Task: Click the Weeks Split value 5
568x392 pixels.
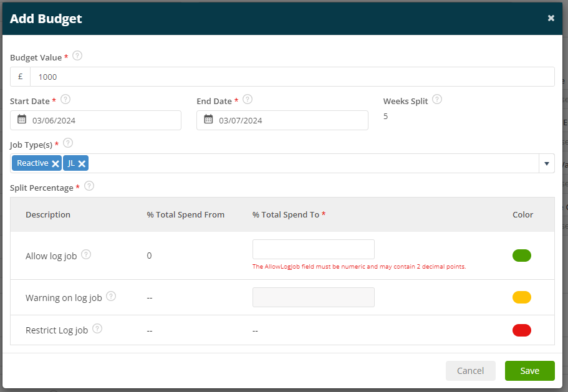Action: (x=385, y=116)
